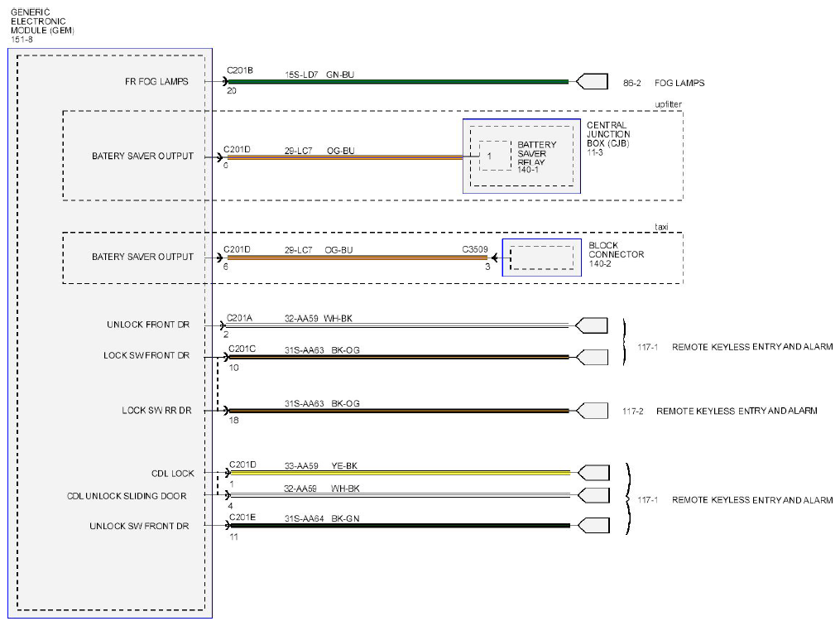Click the Block Connector 140-2 symbol

click(x=541, y=258)
